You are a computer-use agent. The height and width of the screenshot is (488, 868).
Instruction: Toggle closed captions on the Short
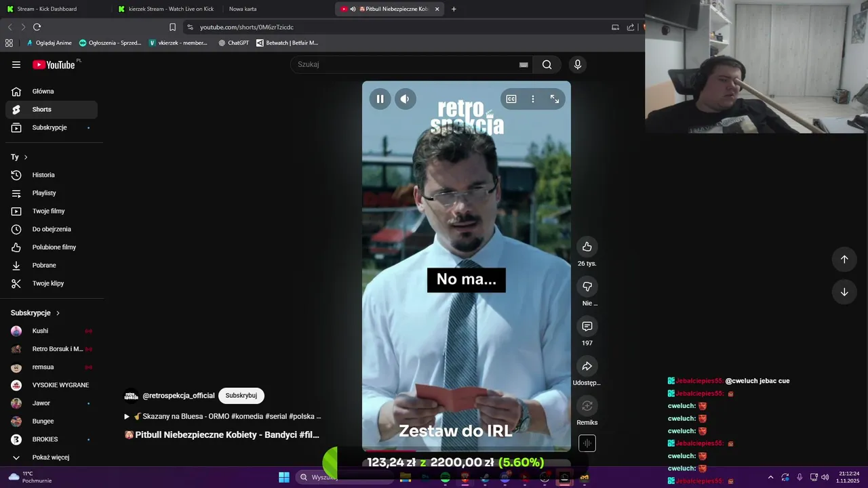[511, 99]
